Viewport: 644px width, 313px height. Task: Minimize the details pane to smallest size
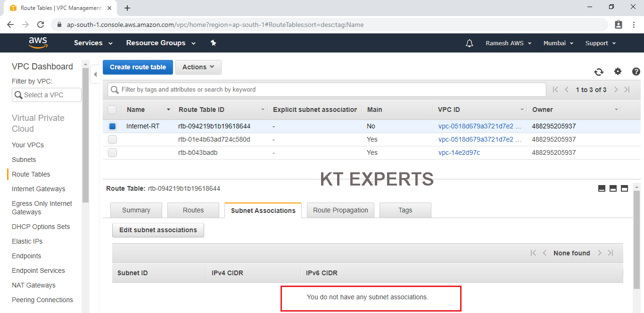(x=602, y=188)
